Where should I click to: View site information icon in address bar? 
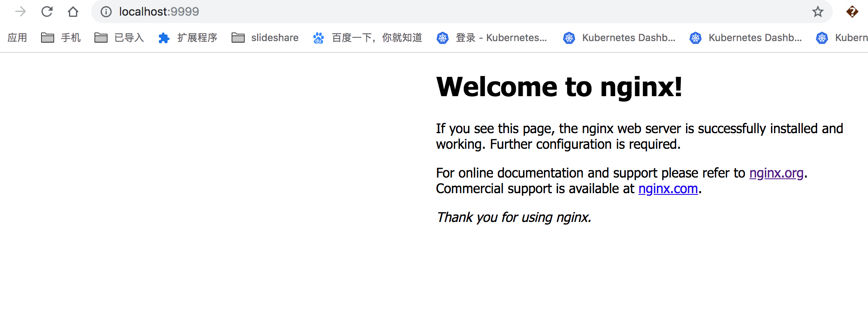pos(106,12)
